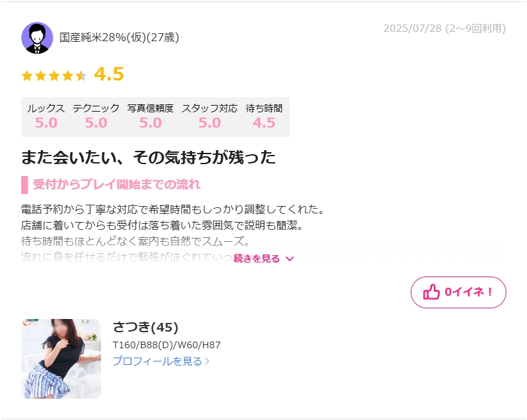Screen dimensions: 527x420
Task: Click the down chevron next to 続きを見る
Action: 289,259
